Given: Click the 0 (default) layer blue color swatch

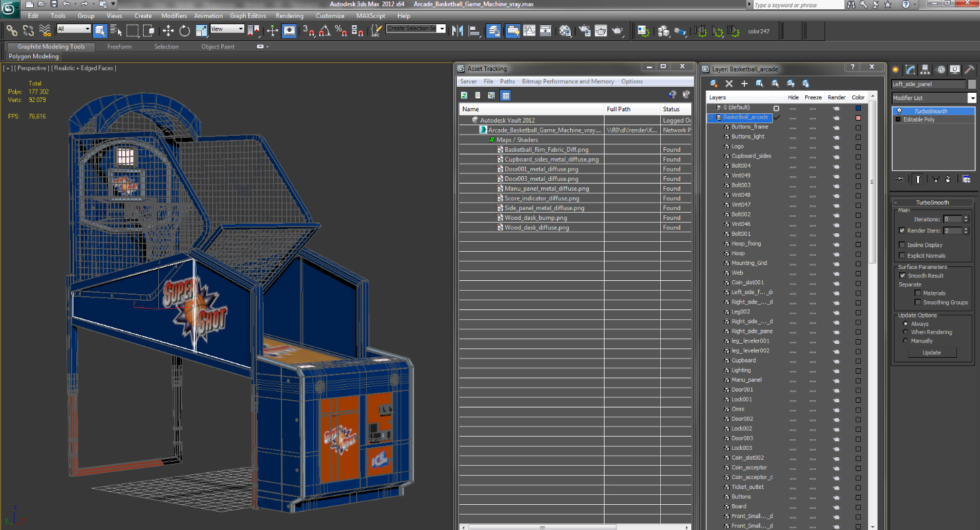Looking at the screenshot, I should pyautogui.click(x=858, y=107).
